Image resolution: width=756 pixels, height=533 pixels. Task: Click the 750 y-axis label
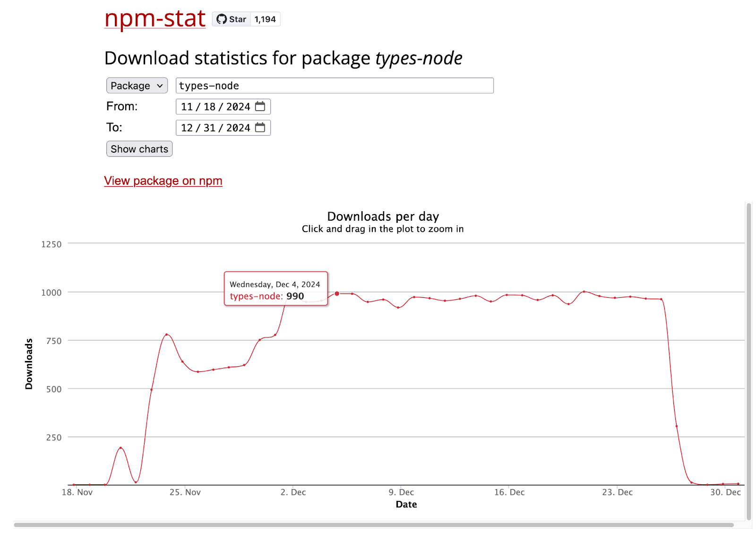pyautogui.click(x=54, y=341)
